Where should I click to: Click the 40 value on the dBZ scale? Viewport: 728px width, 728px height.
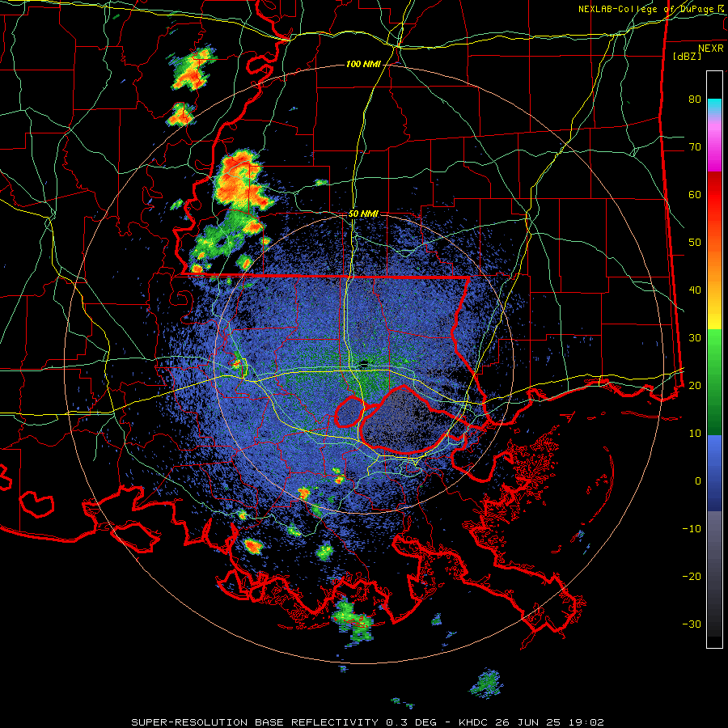(x=695, y=290)
